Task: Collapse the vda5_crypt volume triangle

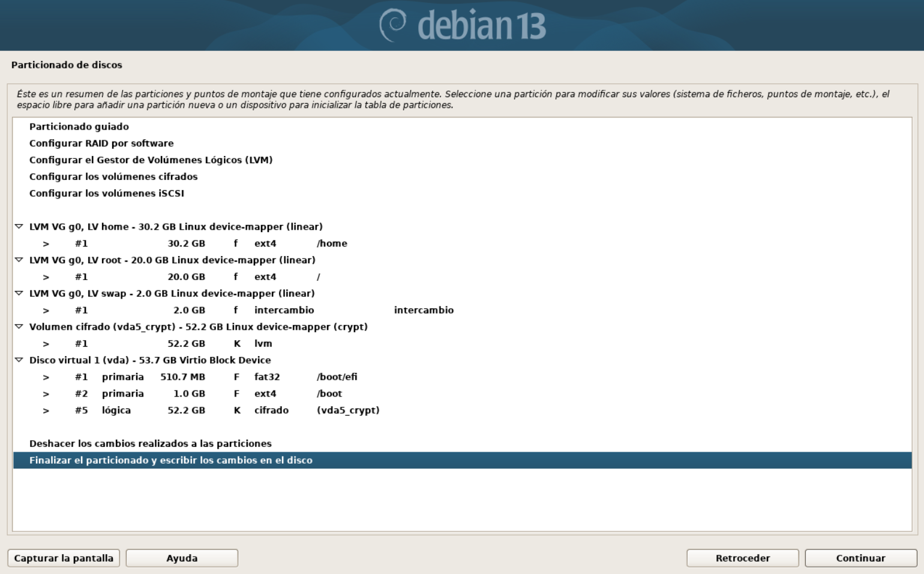Action: [19, 327]
